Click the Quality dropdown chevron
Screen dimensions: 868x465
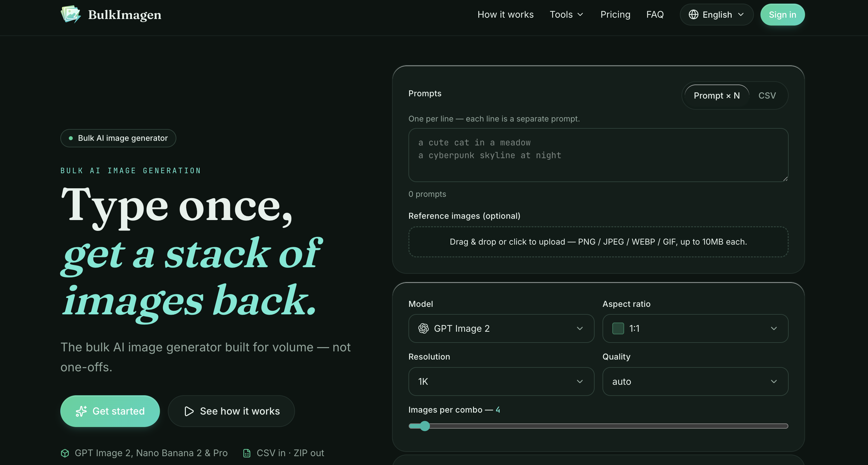tap(774, 381)
